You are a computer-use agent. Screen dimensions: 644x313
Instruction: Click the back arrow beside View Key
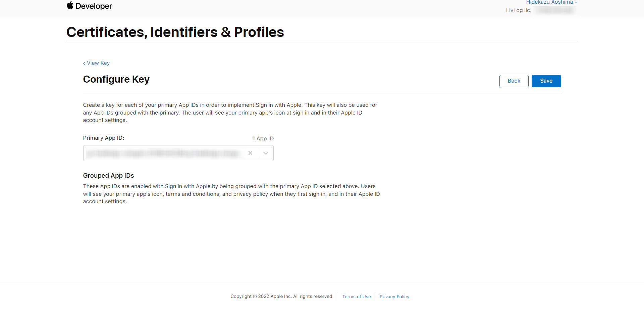tap(84, 63)
